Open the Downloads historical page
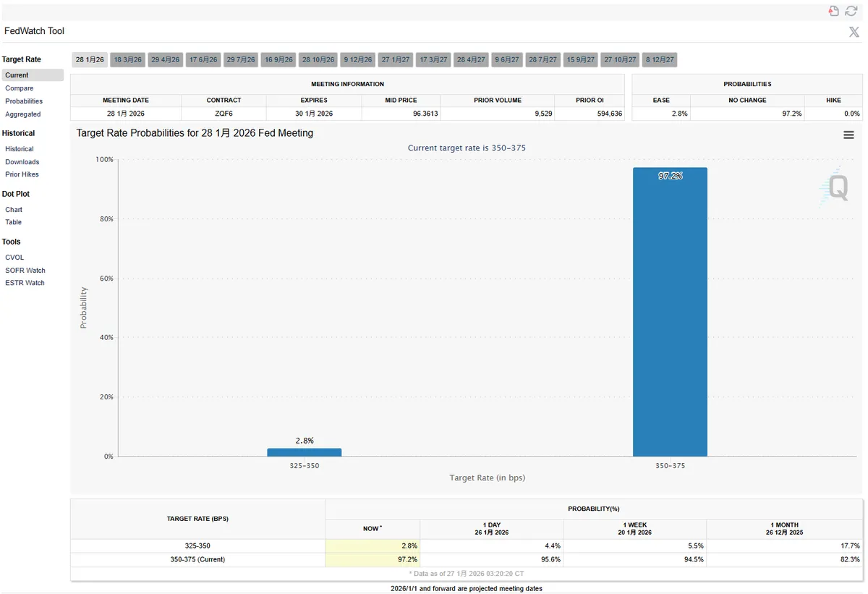 point(22,162)
